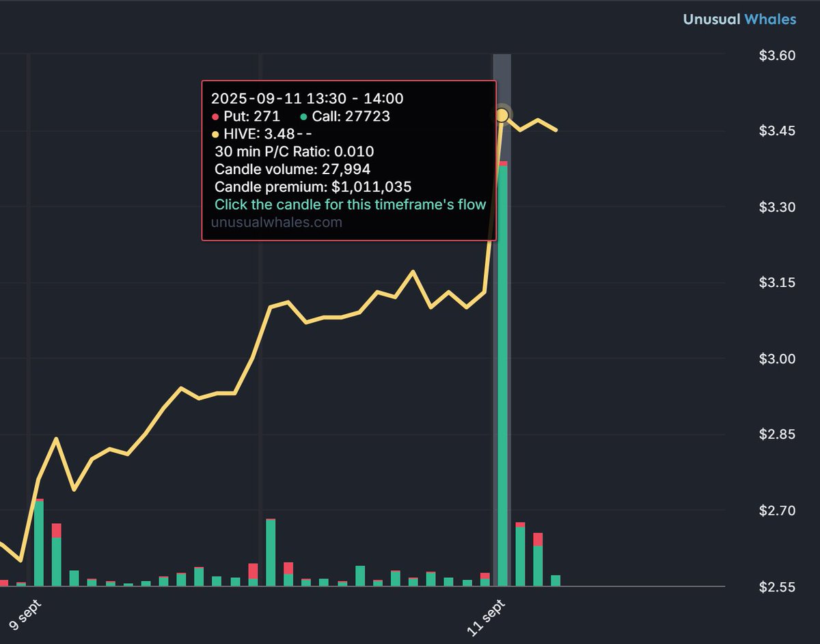This screenshot has height=644, width=820.
Task: Click the "9 sept" x-axis label
Action: [x=24, y=616]
